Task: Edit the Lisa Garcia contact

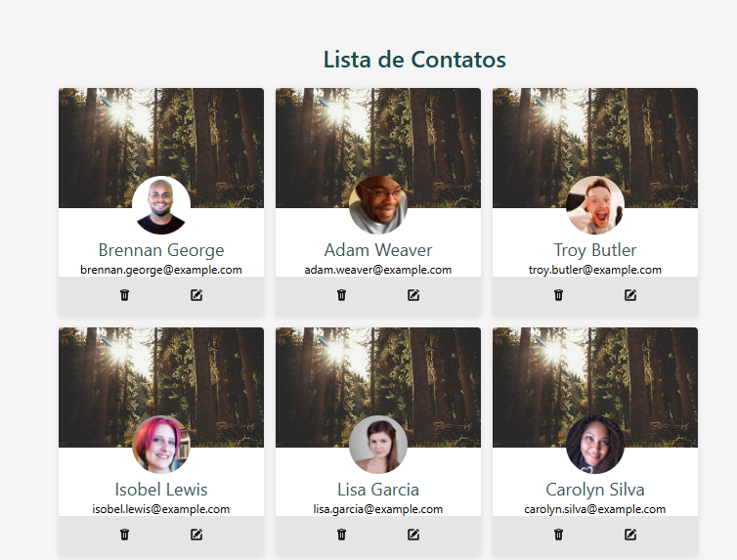Action: (413, 535)
